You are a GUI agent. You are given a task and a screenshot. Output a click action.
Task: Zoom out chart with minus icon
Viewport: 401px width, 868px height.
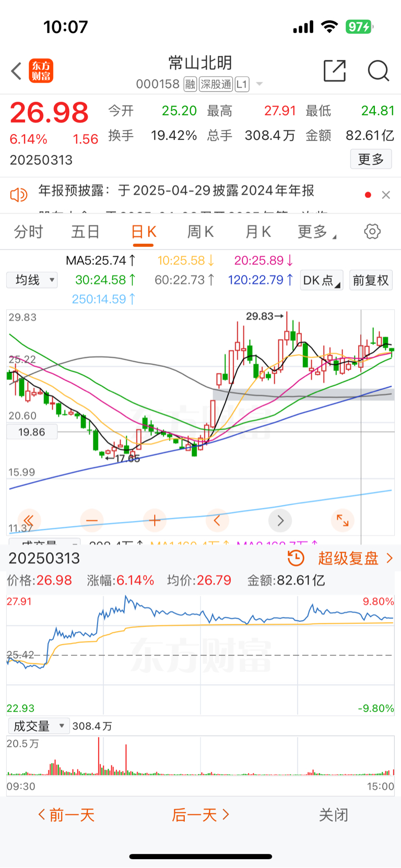click(92, 520)
